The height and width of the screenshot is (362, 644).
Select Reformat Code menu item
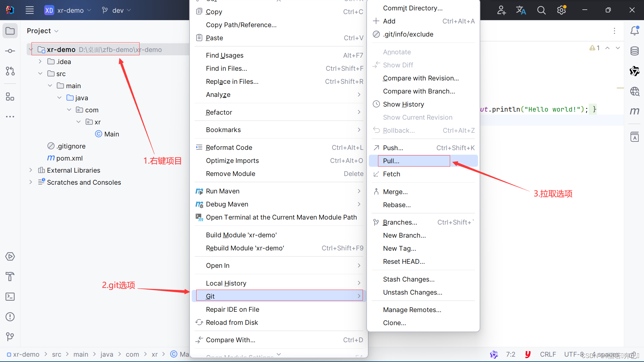coord(279,147)
